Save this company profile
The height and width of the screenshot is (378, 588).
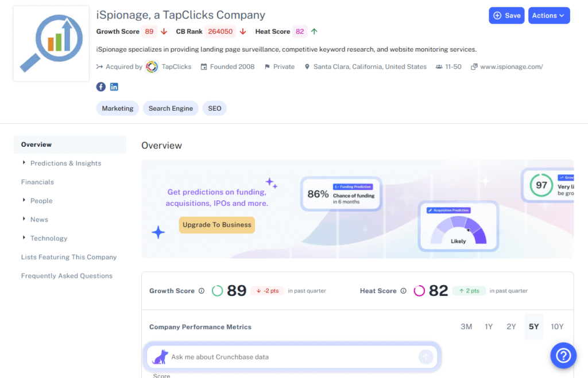click(x=506, y=15)
